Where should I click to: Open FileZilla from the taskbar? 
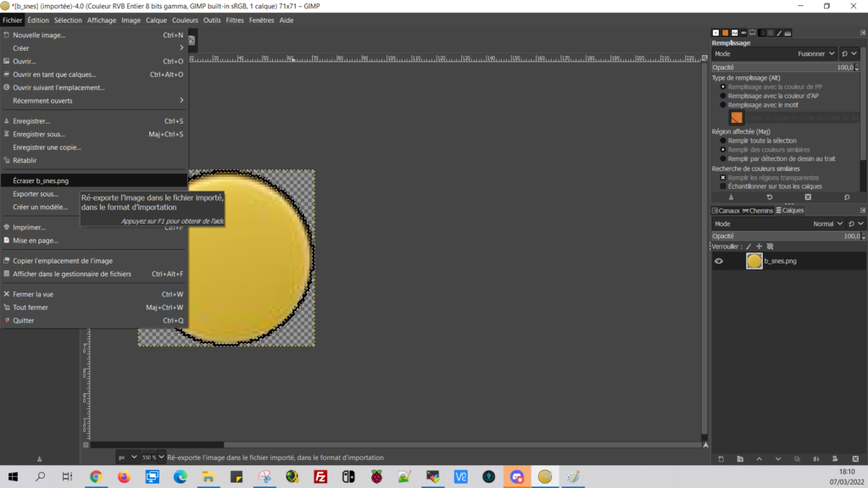click(x=320, y=476)
